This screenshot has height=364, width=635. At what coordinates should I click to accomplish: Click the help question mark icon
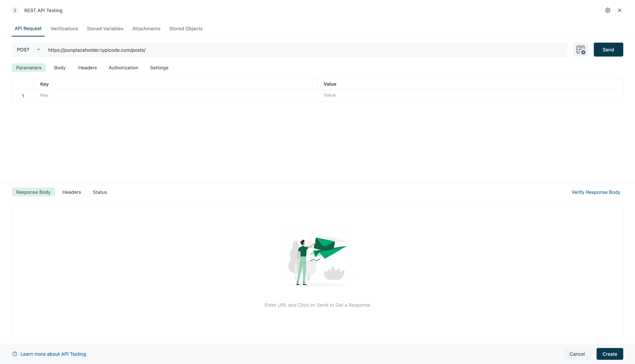click(15, 354)
